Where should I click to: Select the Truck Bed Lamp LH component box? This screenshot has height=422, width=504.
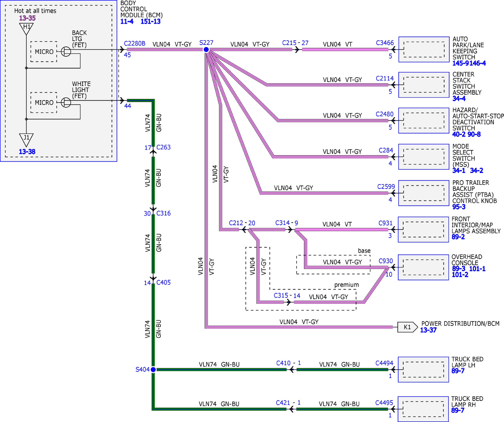tap(423, 370)
